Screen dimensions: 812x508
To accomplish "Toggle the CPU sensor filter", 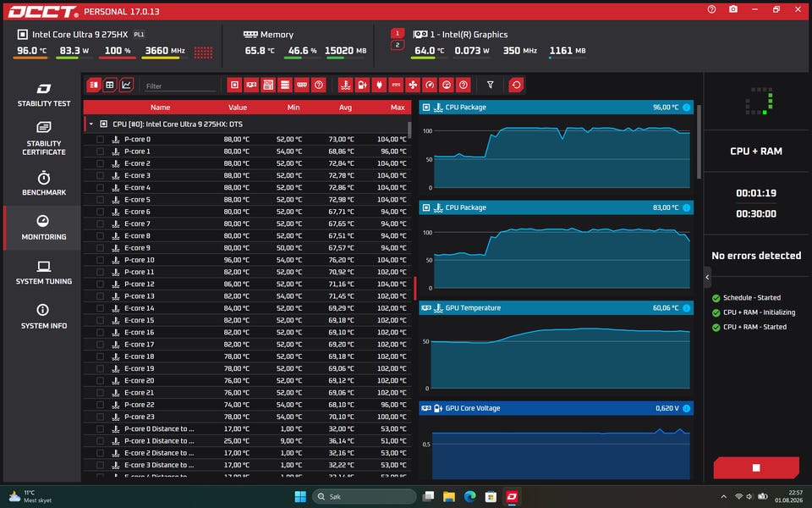I will pos(234,85).
